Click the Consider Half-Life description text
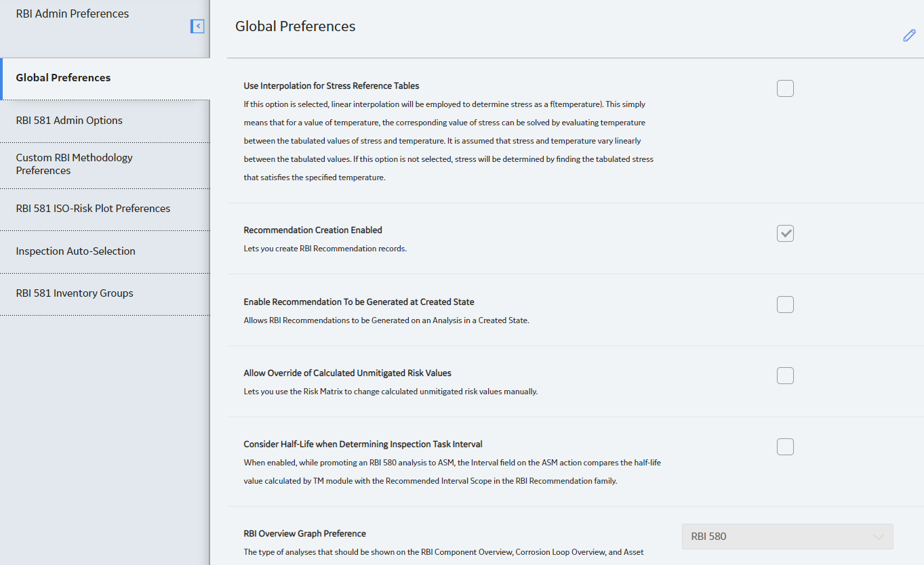This screenshot has height=565, width=924. 452,472
